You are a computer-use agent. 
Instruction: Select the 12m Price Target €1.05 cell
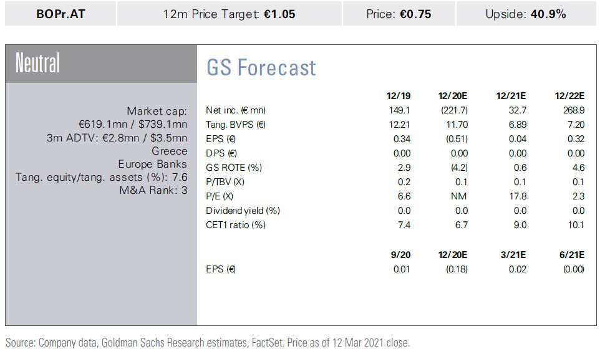pyautogui.click(x=230, y=14)
